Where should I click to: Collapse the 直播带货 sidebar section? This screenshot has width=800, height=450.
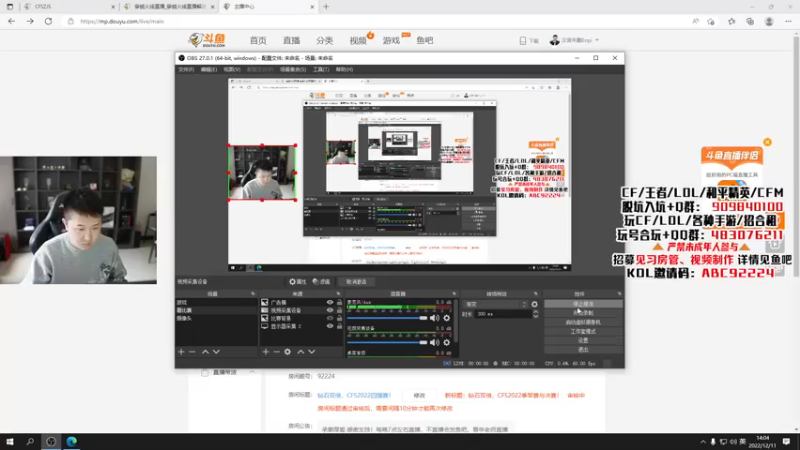click(x=252, y=372)
